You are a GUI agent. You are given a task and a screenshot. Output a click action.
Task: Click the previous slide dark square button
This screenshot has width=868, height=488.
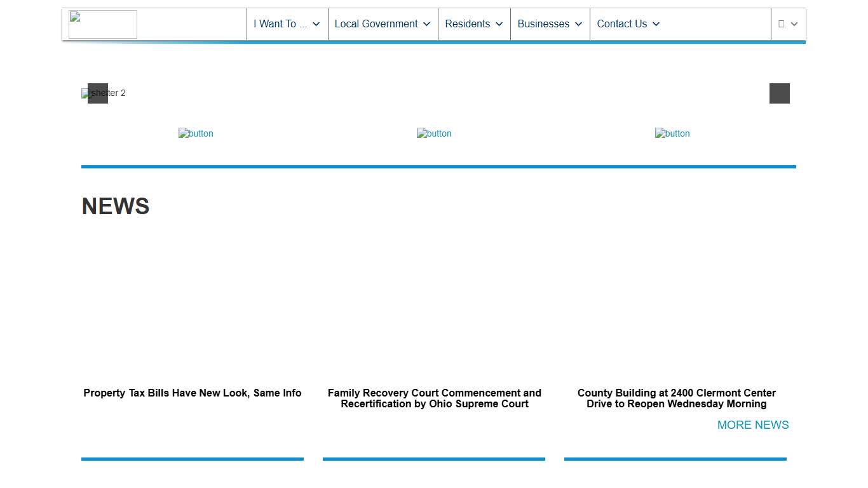[x=98, y=93]
